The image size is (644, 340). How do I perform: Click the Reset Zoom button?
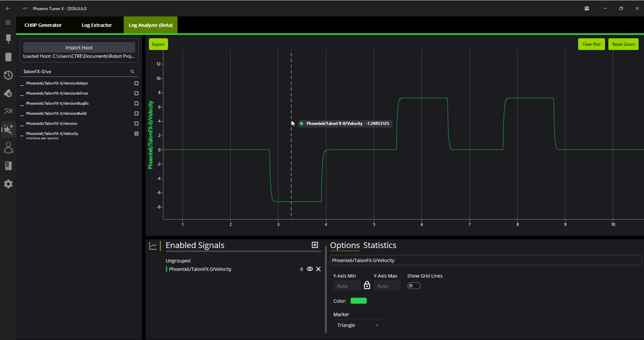623,44
